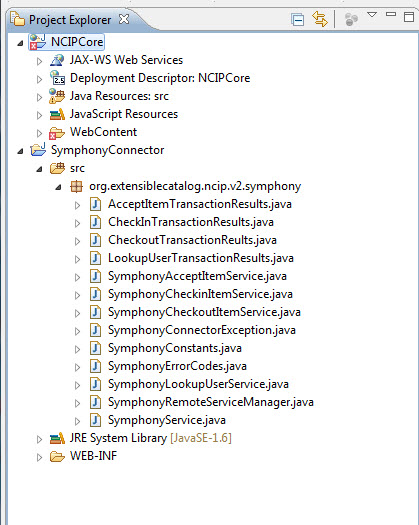Click the NCIPCore project icon
Screen dimensions: 419x525
(x=38, y=42)
